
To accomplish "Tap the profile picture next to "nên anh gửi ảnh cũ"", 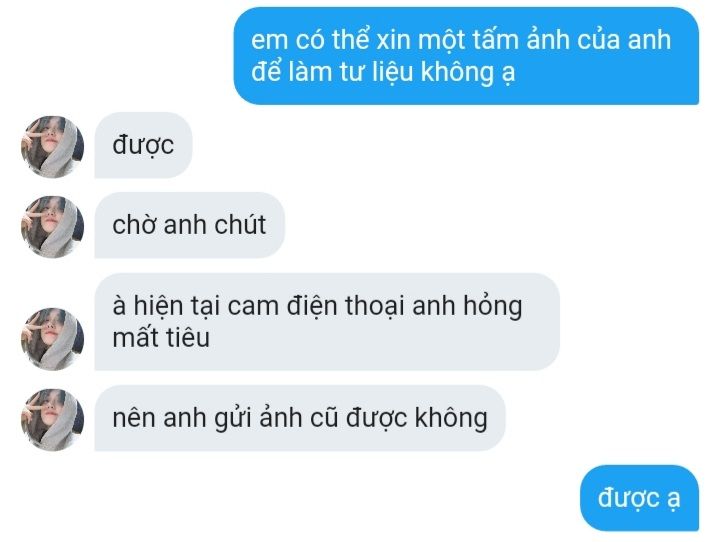I will [x=52, y=420].
